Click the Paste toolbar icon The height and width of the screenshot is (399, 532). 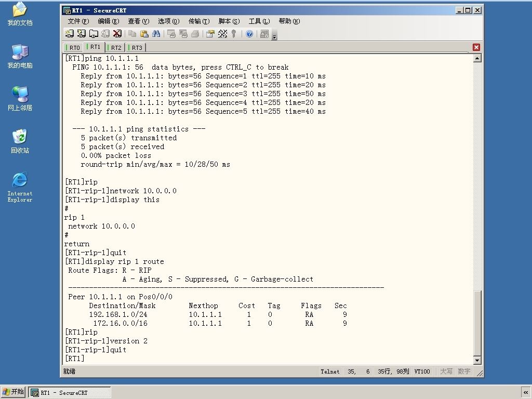click(144, 34)
